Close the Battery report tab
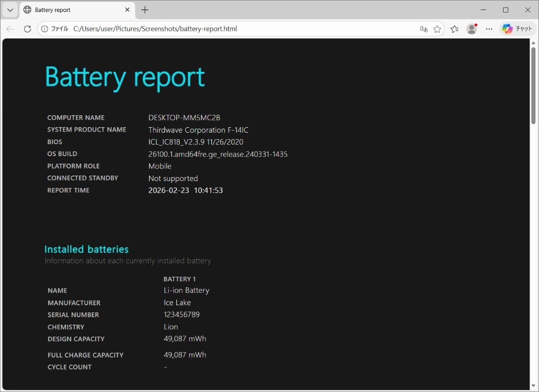Image resolution: width=539 pixels, height=392 pixels. pos(127,10)
